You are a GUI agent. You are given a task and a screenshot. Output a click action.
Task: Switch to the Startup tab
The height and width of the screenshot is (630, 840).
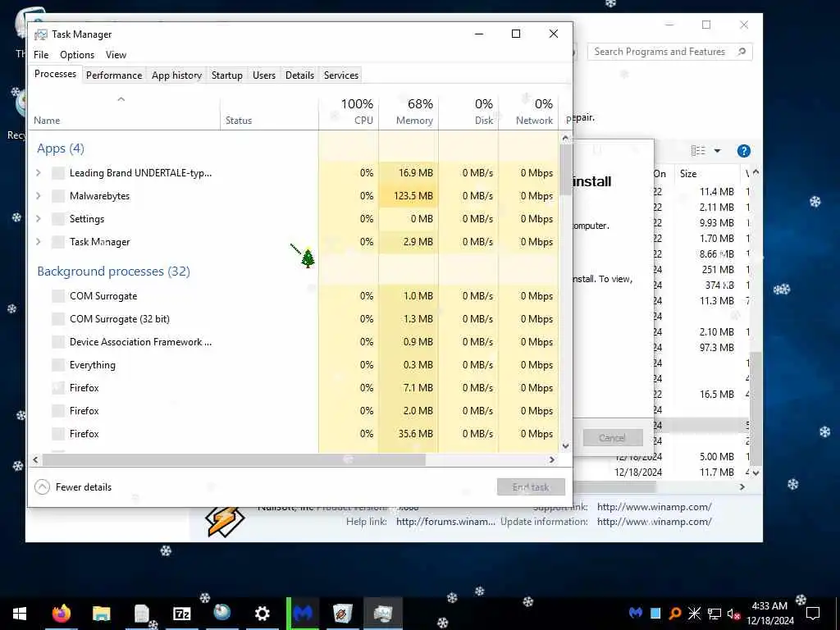pos(227,75)
